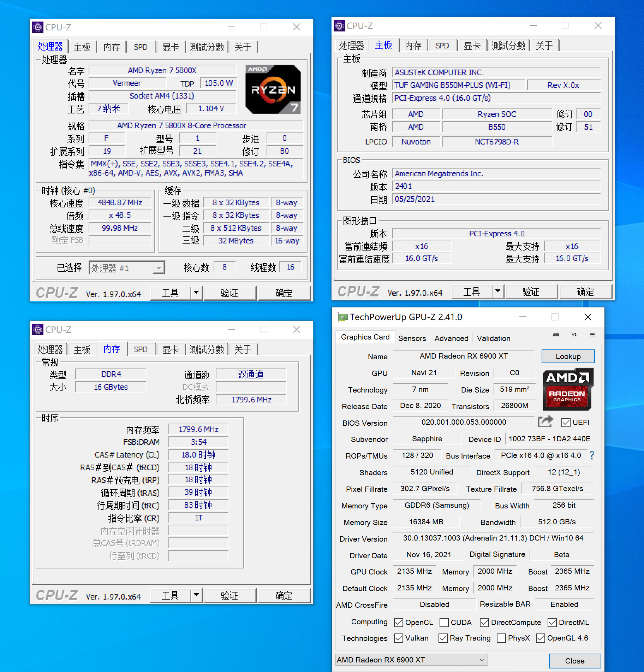Viewport: 644px width, 672px height.
Task: Open the 工具 dropdown arrow in CPU-Z
Action: 197,293
